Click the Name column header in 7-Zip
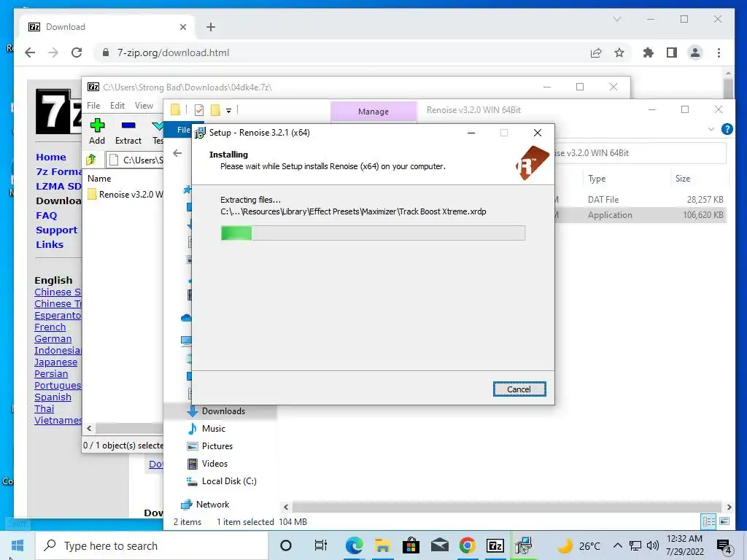Screen dimensions: 747x560 click(x=99, y=179)
